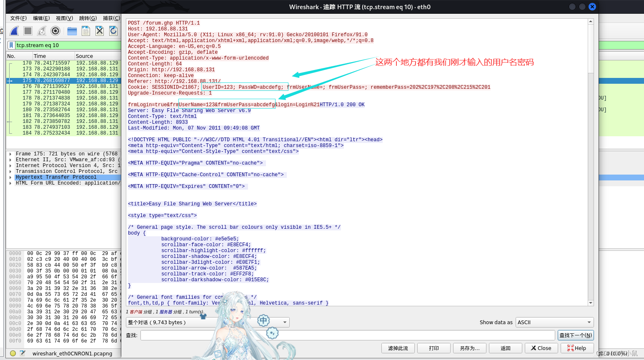The image size is (644, 360).
Task: Click hex offset row 0000 in bytes pane
Action: (15, 253)
